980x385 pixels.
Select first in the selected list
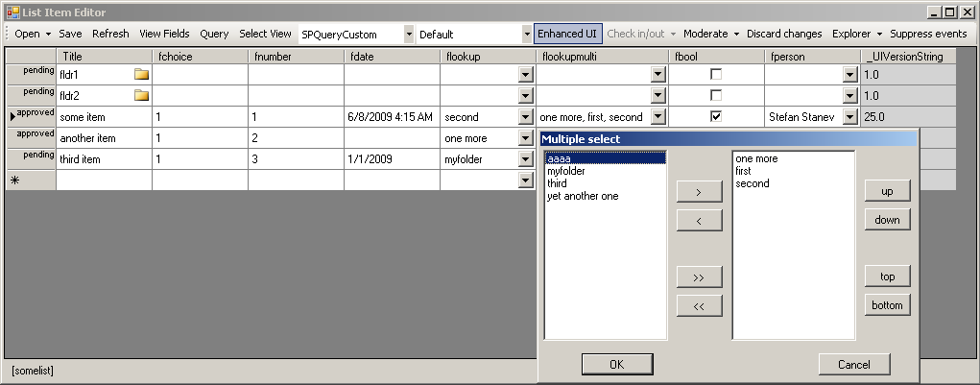pyautogui.click(x=793, y=171)
